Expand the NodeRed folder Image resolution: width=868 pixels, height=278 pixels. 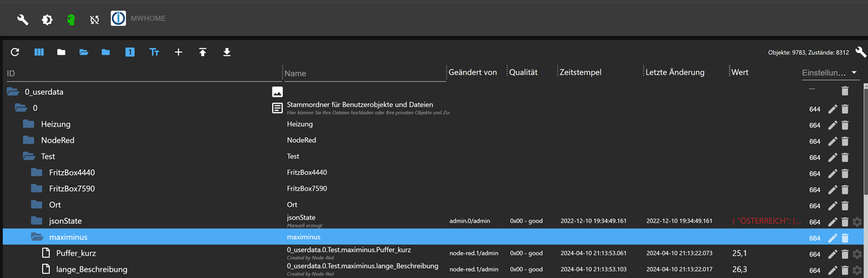tap(29, 140)
